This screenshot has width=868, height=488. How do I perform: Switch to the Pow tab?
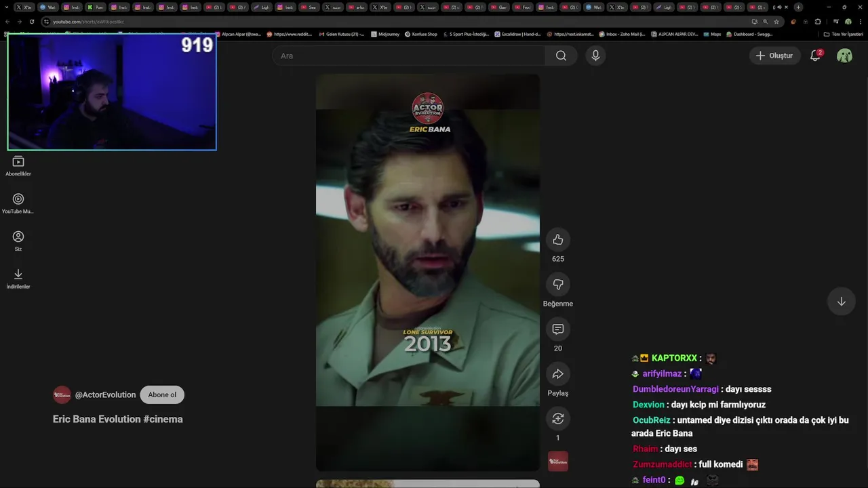(96, 7)
